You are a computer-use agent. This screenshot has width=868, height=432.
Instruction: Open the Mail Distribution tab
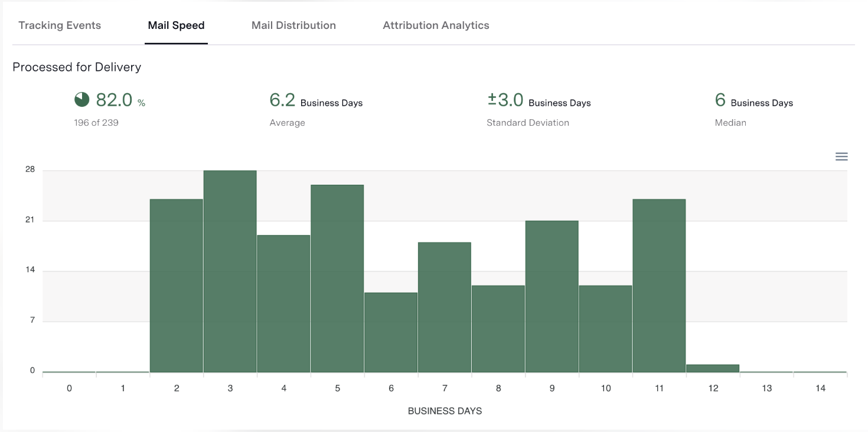pyautogui.click(x=293, y=25)
